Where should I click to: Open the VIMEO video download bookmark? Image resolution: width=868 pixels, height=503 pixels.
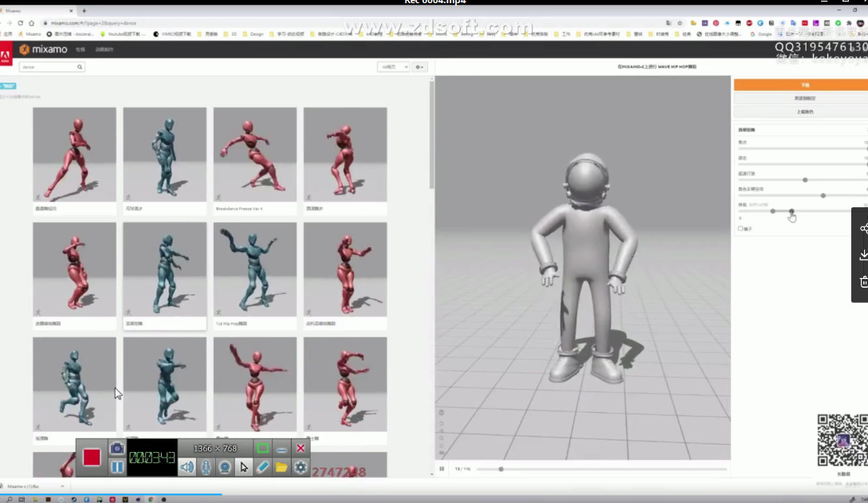(x=172, y=34)
